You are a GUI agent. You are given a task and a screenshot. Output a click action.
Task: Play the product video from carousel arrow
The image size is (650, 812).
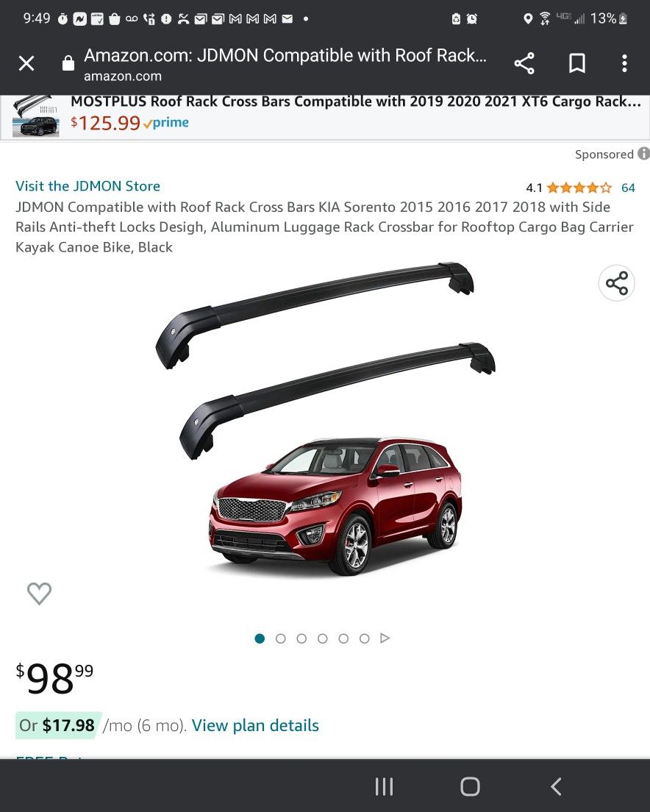[x=385, y=638]
